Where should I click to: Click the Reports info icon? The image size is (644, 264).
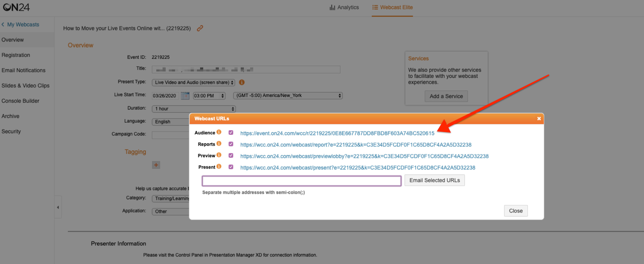pyautogui.click(x=219, y=144)
